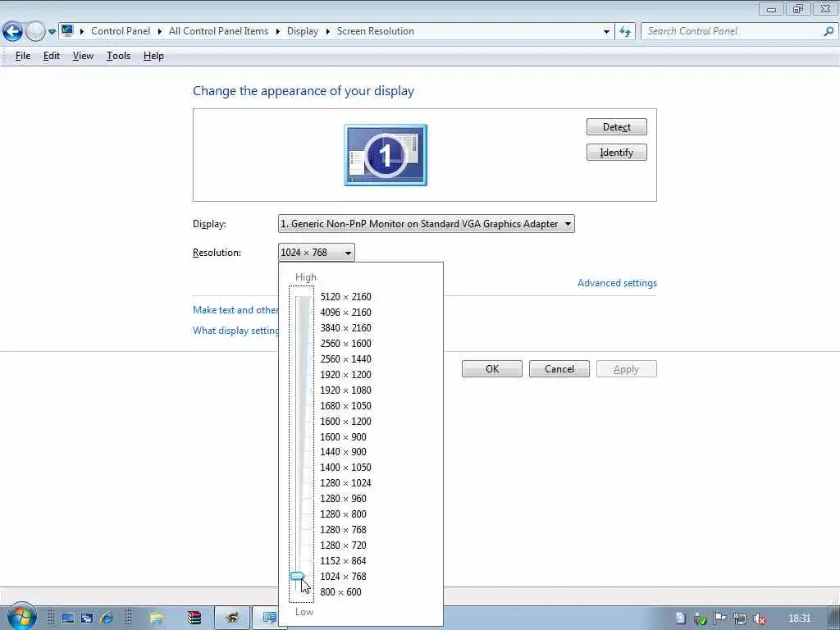The height and width of the screenshot is (630, 840).
Task: Open the Advanced settings link
Action: (x=617, y=283)
